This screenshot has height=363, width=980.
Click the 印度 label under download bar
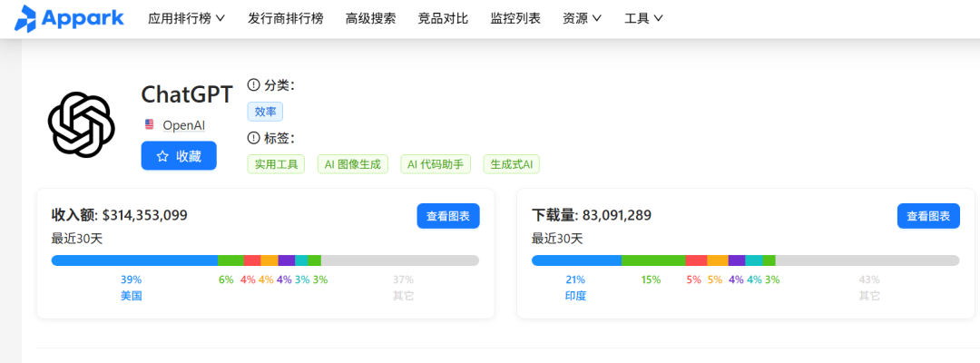coord(575,296)
